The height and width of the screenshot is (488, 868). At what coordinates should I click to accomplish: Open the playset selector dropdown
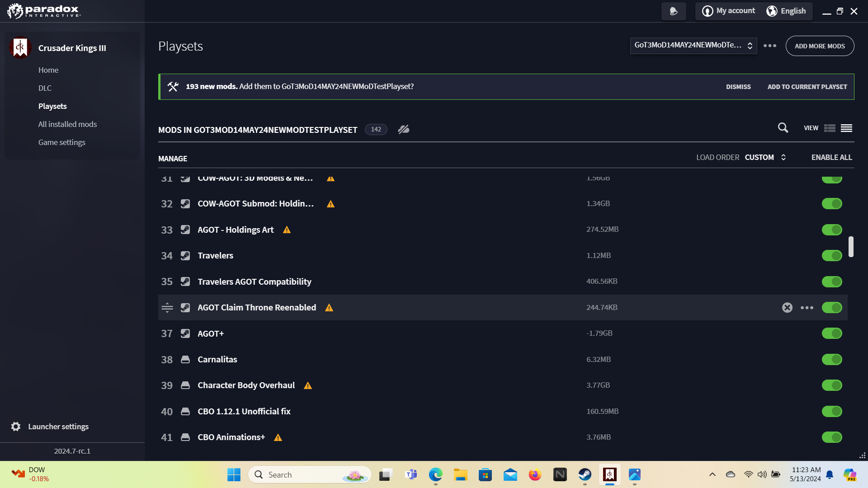pyautogui.click(x=693, y=46)
